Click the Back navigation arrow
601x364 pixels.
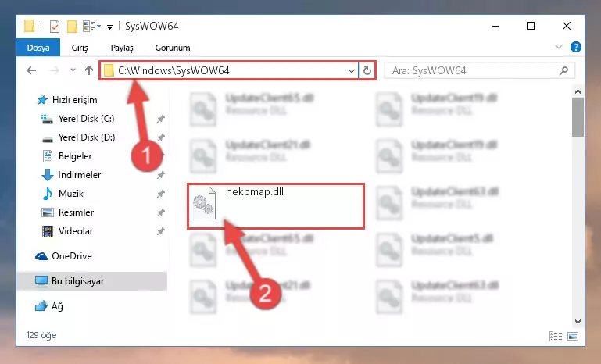(x=31, y=70)
